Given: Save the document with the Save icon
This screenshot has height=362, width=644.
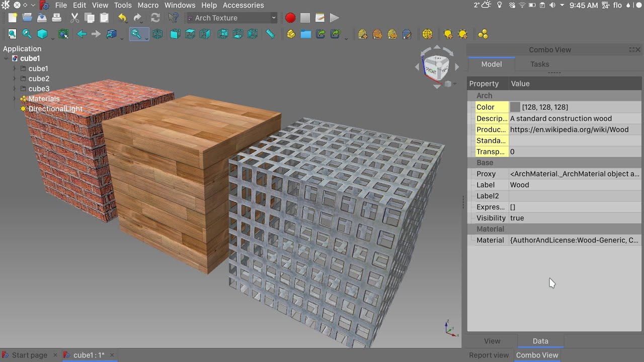Looking at the screenshot, I should click(x=42, y=18).
